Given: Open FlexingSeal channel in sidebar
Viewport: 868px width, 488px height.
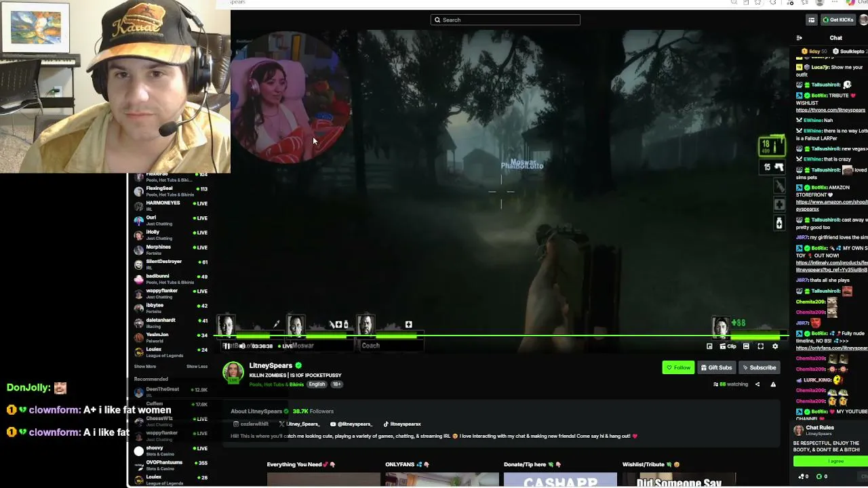Looking at the screenshot, I should coord(171,191).
